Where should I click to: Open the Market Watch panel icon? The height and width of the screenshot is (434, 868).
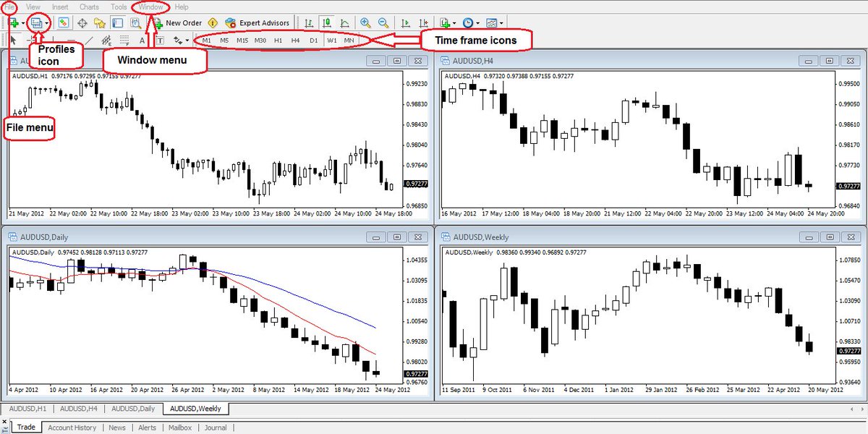point(64,23)
